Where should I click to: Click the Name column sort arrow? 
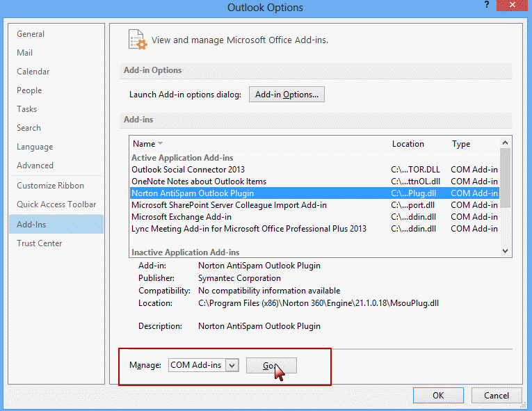point(161,144)
